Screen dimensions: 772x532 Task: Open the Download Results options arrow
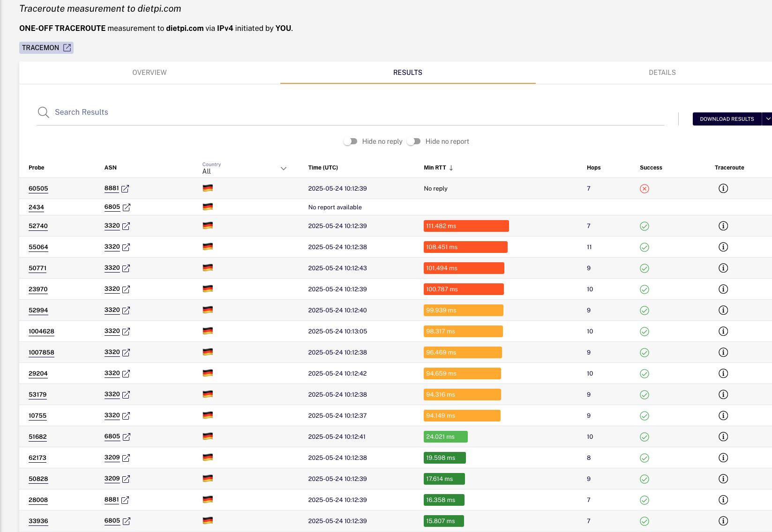[x=768, y=119]
